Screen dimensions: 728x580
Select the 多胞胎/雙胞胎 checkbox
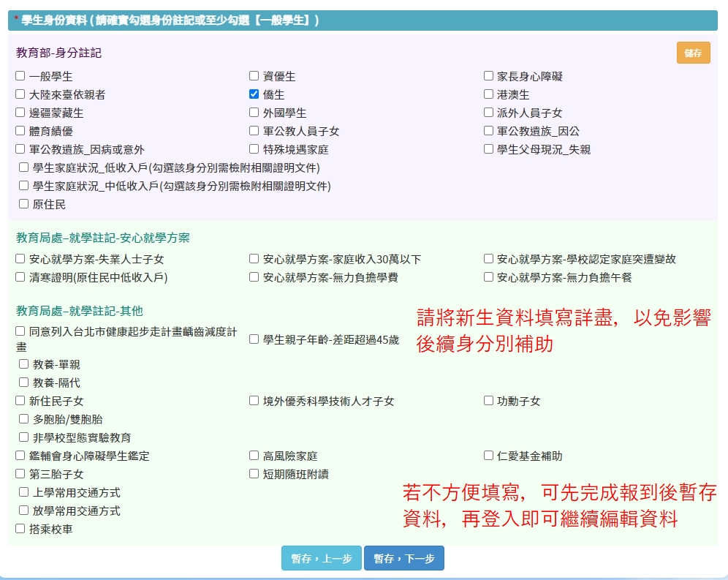[x=24, y=419]
